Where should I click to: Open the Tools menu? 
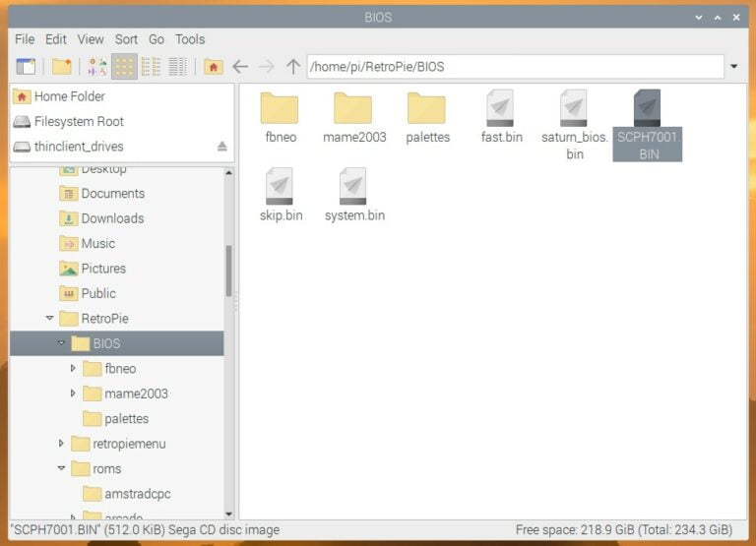coord(190,39)
